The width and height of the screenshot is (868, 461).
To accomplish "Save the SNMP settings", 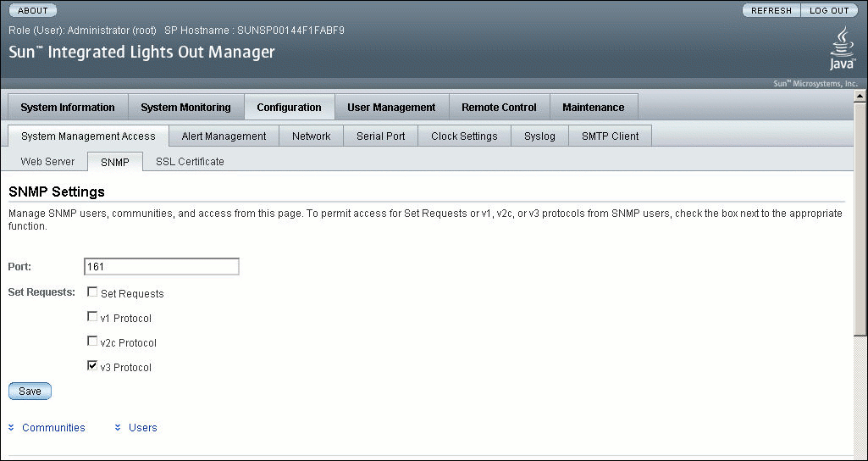I will (x=30, y=392).
